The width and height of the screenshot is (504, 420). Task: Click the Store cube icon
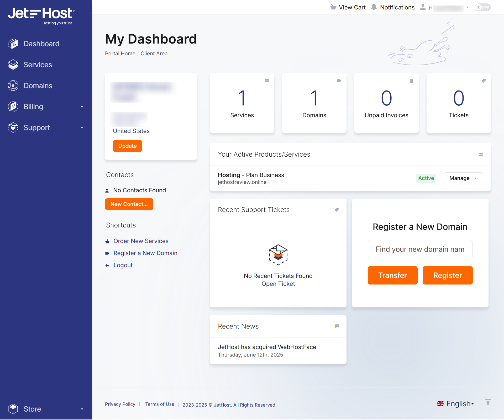(x=13, y=409)
